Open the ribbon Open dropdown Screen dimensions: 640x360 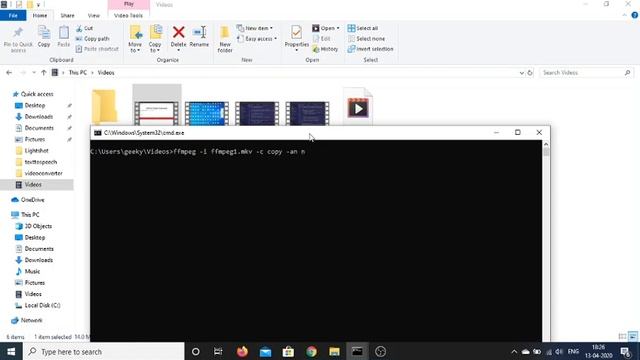(326, 28)
